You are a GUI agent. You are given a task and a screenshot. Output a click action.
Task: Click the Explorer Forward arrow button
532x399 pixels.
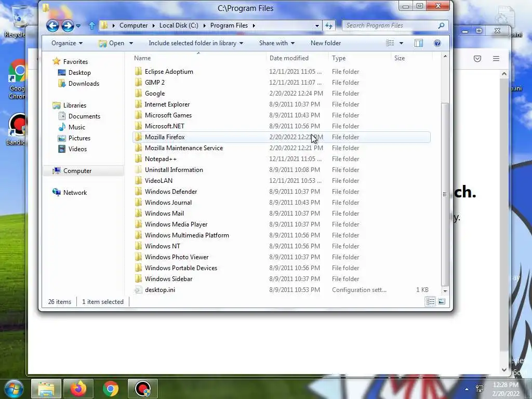(68, 25)
